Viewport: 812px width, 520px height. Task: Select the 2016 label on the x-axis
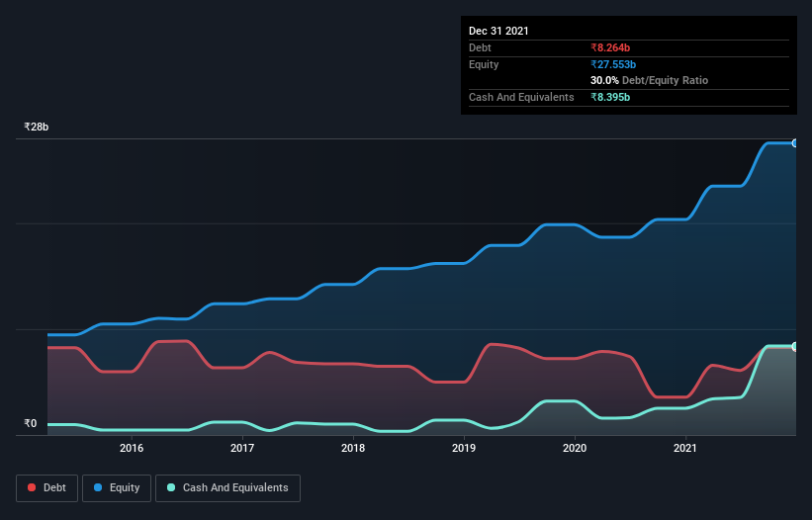click(132, 448)
